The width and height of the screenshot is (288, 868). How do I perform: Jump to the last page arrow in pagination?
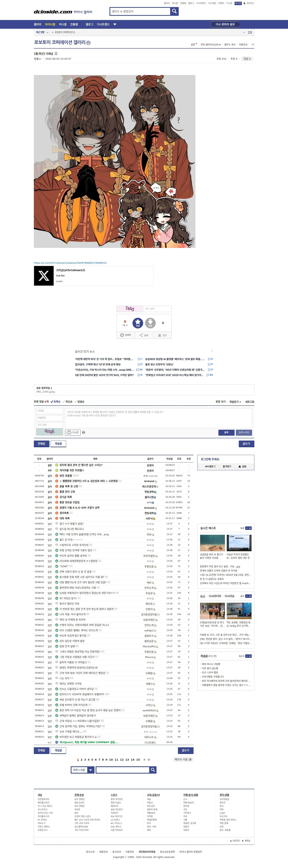(x=149, y=759)
